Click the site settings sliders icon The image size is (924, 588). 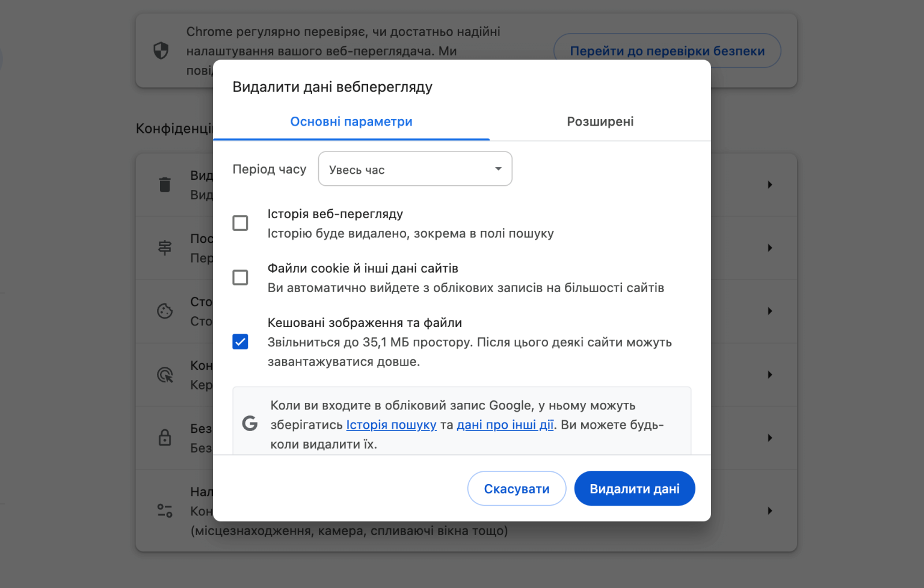165,510
